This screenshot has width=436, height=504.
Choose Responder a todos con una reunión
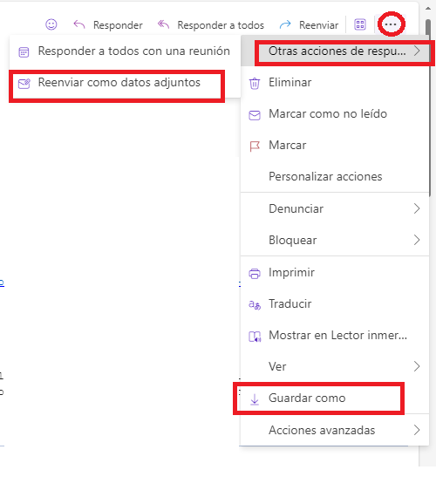(125, 51)
